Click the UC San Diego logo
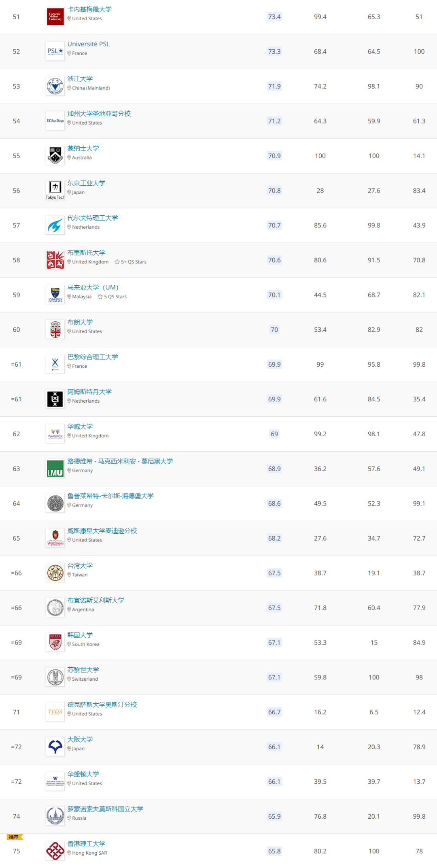This screenshot has width=437, height=868. click(x=55, y=121)
